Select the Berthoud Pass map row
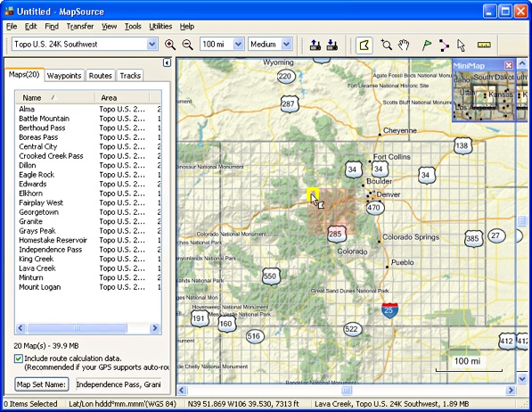532x412 pixels. (88, 128)
